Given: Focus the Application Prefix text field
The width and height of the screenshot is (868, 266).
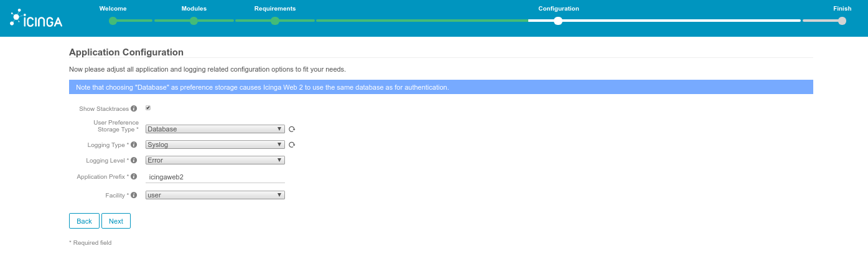Looking at the screenshot, I should (x=215, y=177).
